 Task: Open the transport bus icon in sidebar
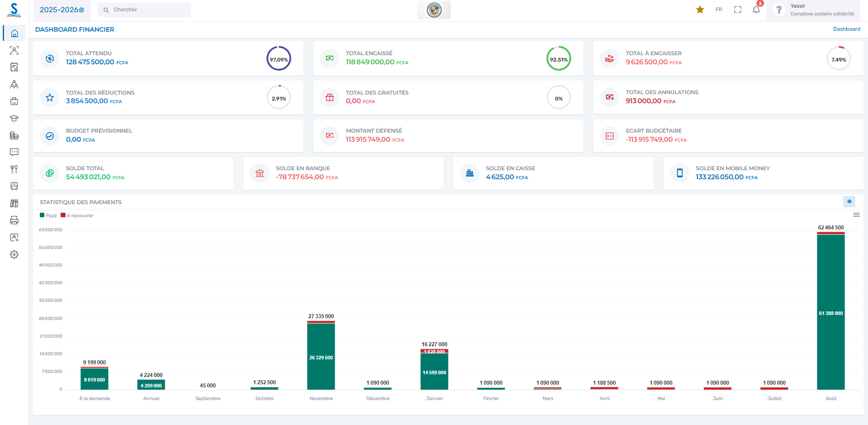(14, 186)
